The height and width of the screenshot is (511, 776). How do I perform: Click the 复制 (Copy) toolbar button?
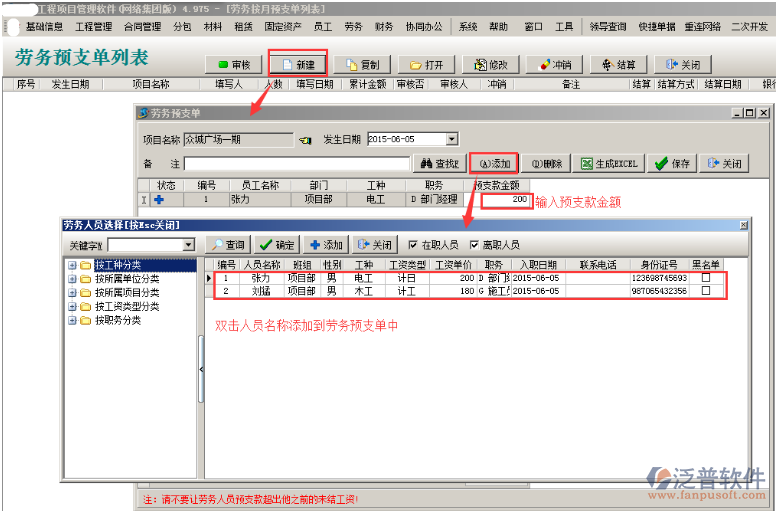coord(362,65)
